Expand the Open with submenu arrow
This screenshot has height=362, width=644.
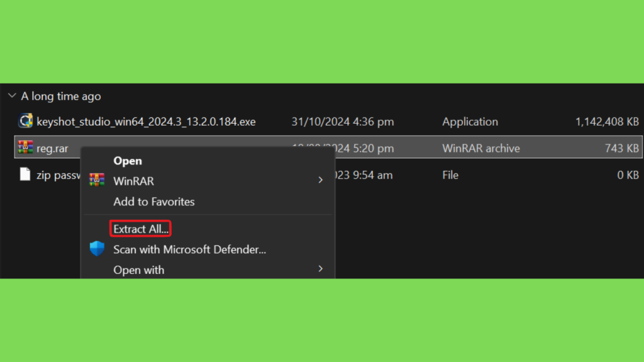(320, 269)
